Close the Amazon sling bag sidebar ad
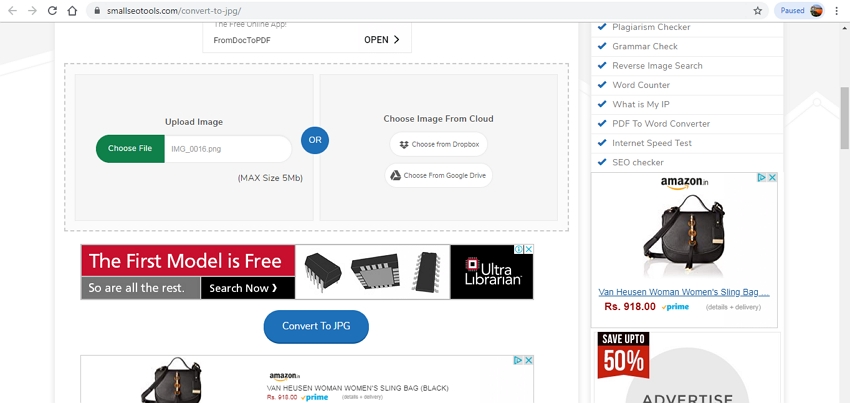 point(772,178)
